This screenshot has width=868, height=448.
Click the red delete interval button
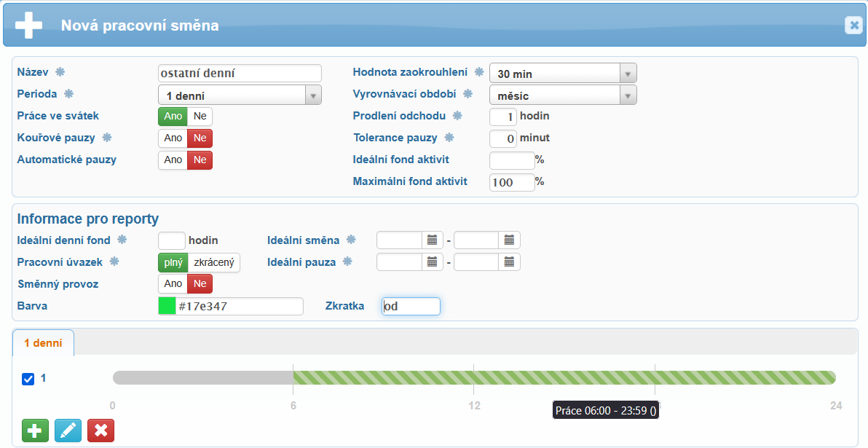(100, 431)
